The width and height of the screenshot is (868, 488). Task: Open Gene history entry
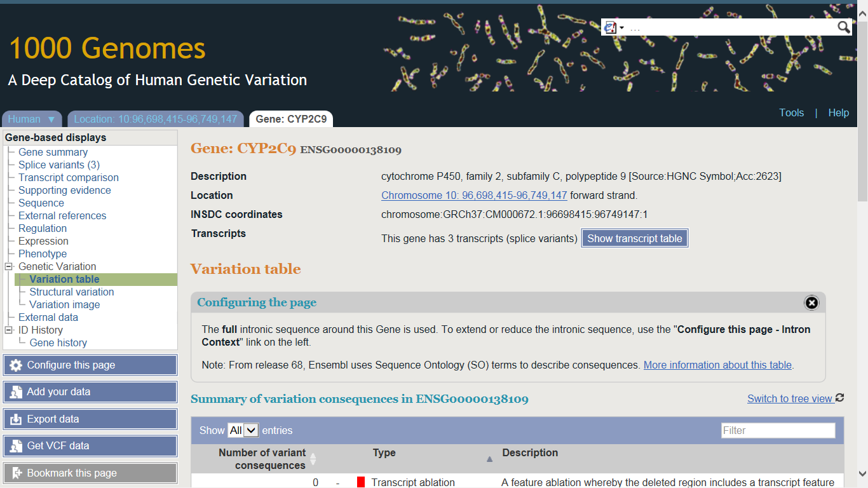pyautogui.click(x=58, y=342)
